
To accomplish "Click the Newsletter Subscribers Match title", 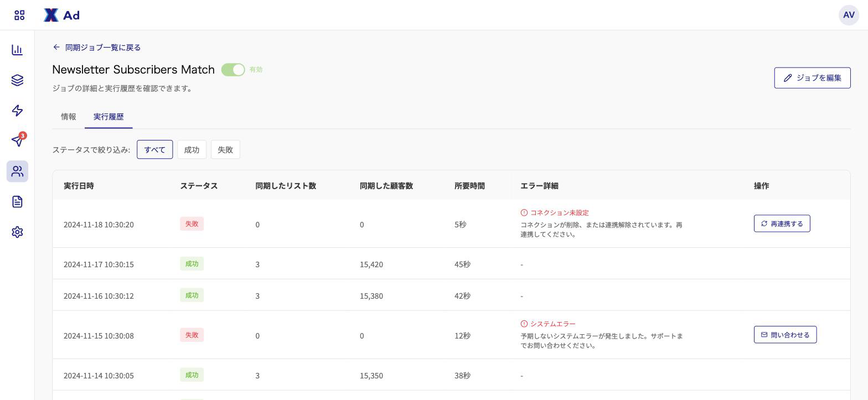I will pos(133,70).
